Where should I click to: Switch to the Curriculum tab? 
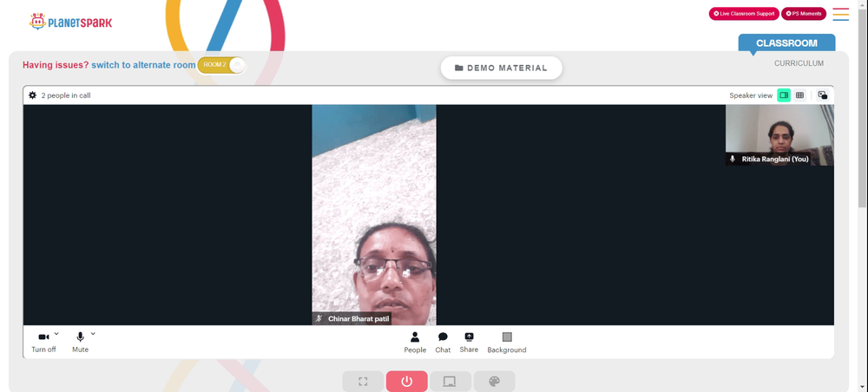click(799, 63)
